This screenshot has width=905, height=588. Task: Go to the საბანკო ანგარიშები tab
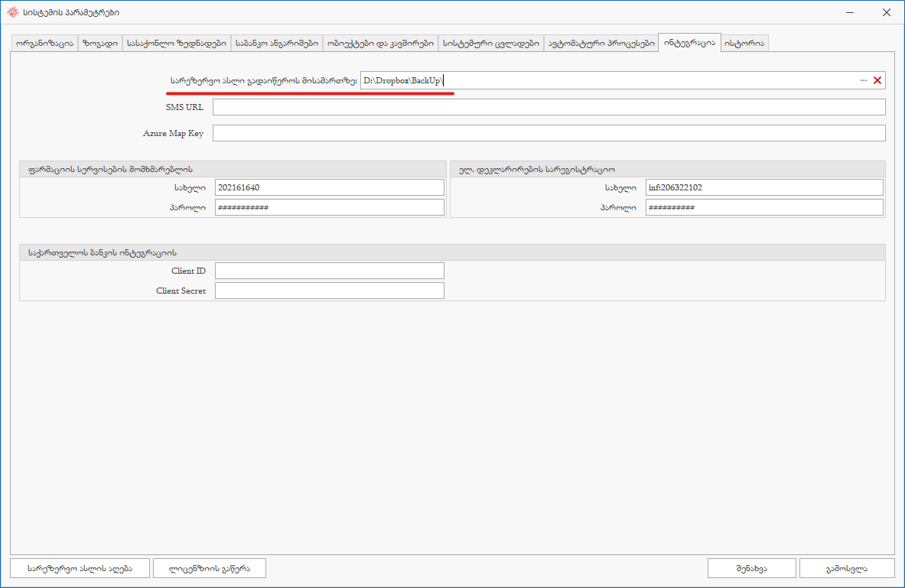[x=277, y=44]
